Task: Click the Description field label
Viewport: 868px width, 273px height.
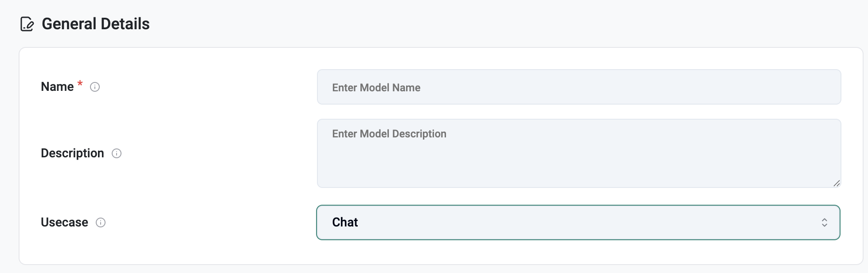Action: [72, 153]
